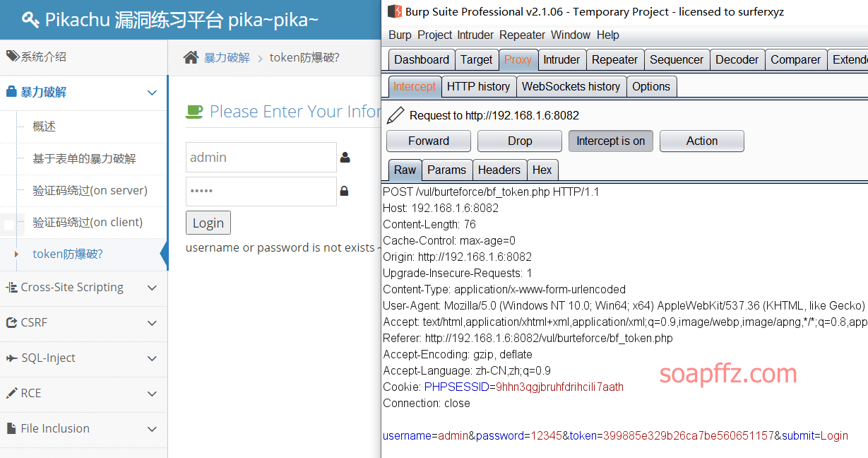Switch to the Dashboard tab
This screenshot has width=868, height=458.
[422, 59]
